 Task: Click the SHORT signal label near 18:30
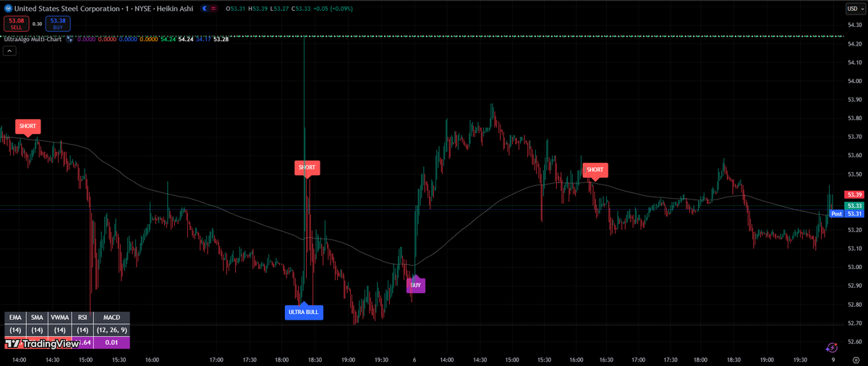(307, 168)
